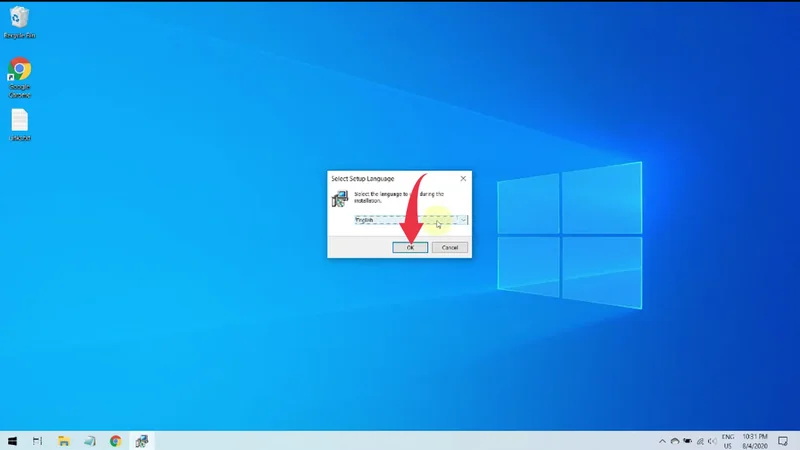Open the Action Center notifications
Screen dimensions: 800x450
pos(784,440)
